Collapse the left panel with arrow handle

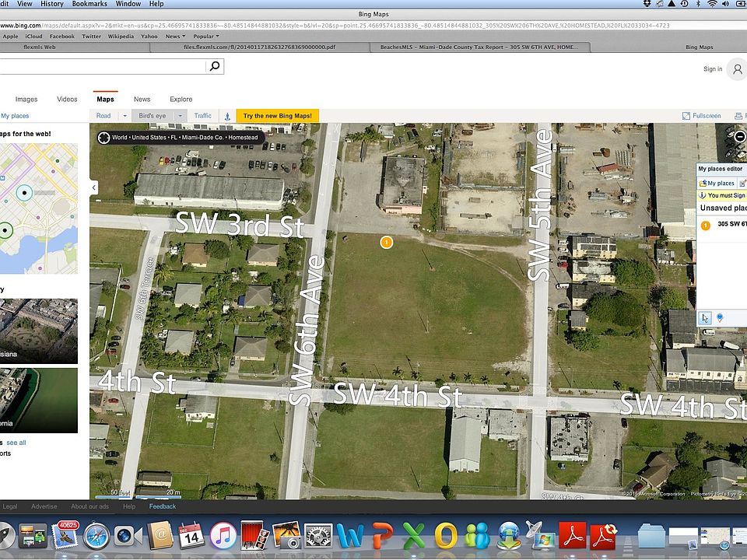coord(94,187)
